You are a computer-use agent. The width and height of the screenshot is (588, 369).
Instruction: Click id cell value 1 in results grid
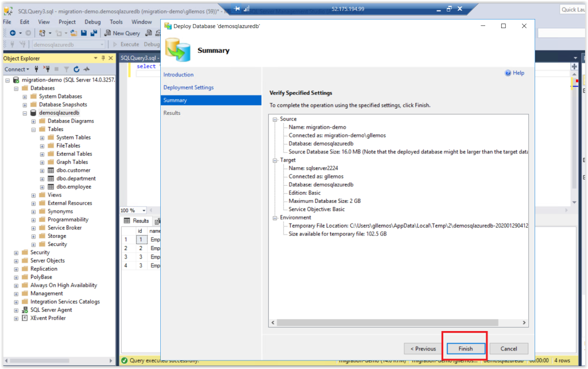click(141, 240)
